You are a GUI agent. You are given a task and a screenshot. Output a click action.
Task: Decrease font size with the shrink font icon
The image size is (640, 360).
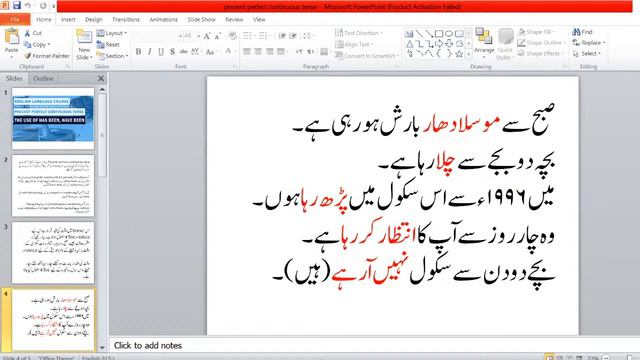218,36
